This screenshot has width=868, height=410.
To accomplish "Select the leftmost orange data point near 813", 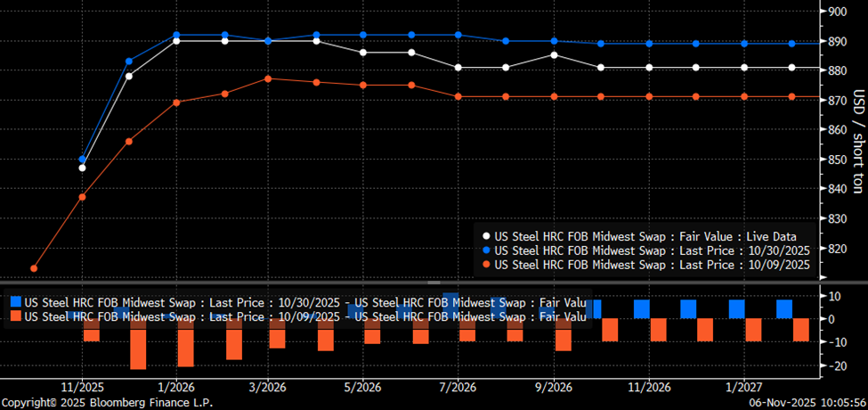I will click(x=34, y=268).
